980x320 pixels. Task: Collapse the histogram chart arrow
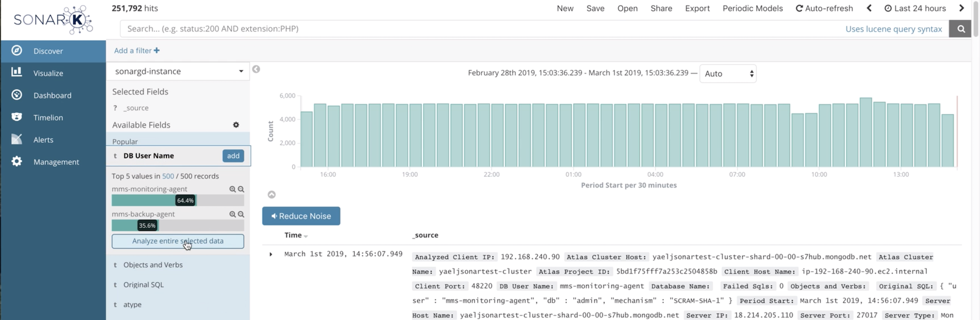271,194
